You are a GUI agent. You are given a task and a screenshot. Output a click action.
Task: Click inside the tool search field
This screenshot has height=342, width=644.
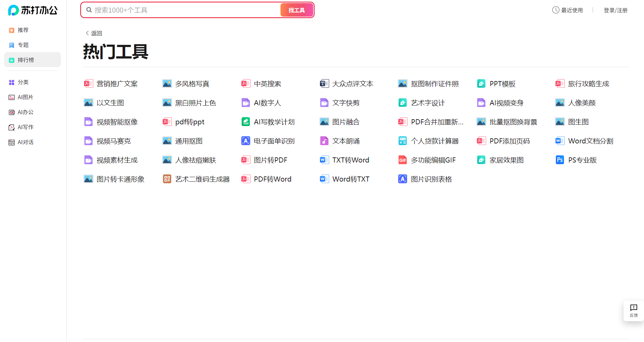pos(184,10)
